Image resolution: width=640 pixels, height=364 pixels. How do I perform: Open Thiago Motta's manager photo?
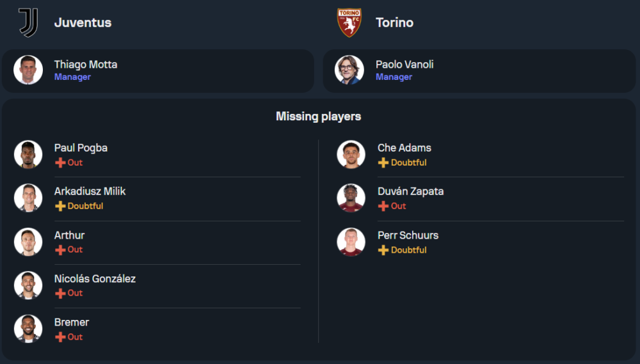click(28, 70)
